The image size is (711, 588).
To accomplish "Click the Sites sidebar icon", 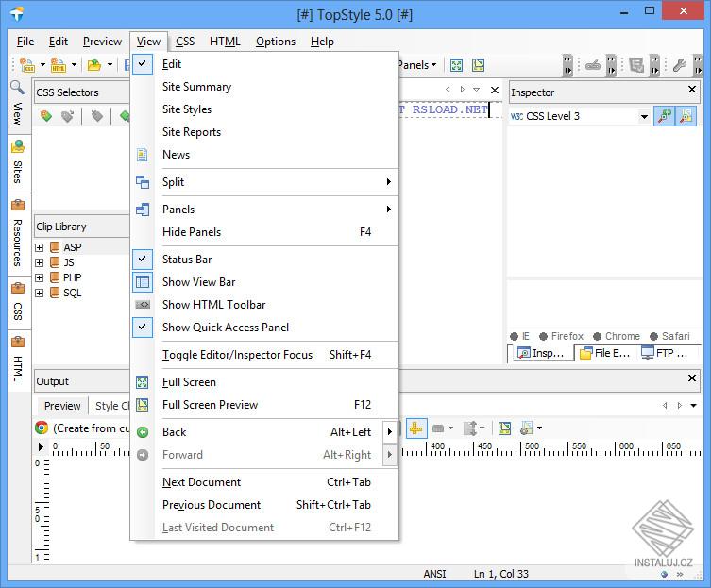I will click(x=18, y=146).
